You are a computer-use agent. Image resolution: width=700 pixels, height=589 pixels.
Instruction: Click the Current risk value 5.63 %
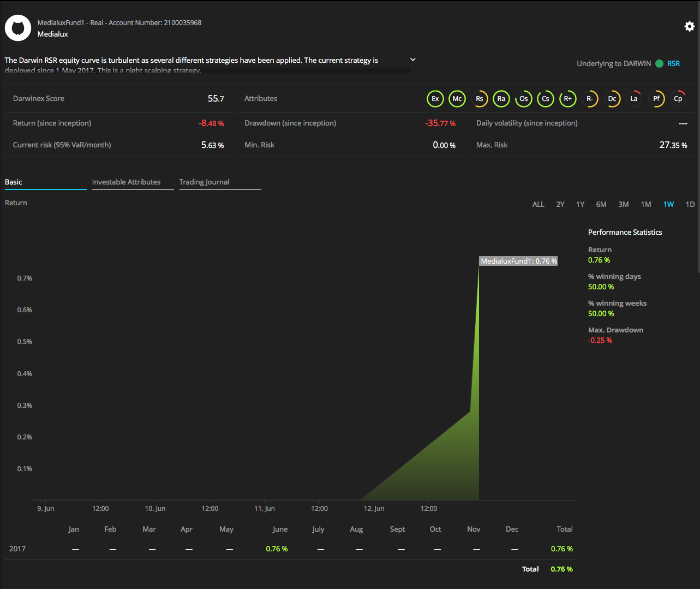pos(213,145)
